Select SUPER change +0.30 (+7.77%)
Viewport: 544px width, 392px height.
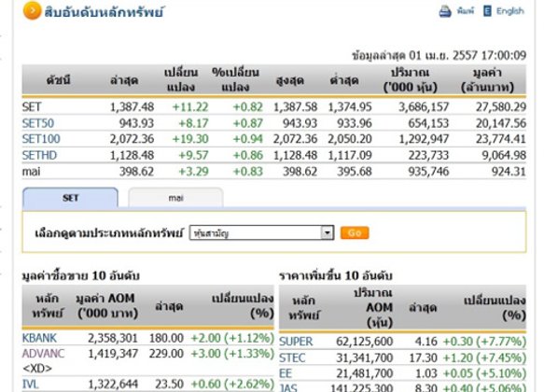point(484,342)
